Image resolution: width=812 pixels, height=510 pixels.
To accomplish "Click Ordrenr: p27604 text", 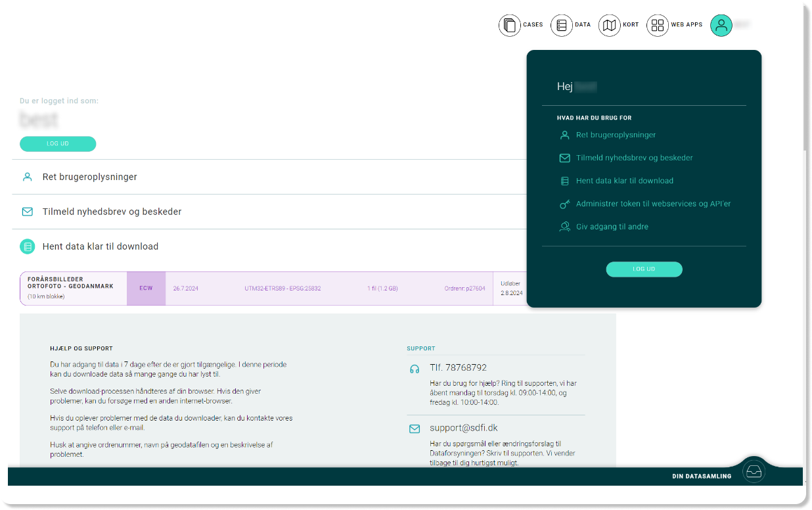I will click(465, 289).
